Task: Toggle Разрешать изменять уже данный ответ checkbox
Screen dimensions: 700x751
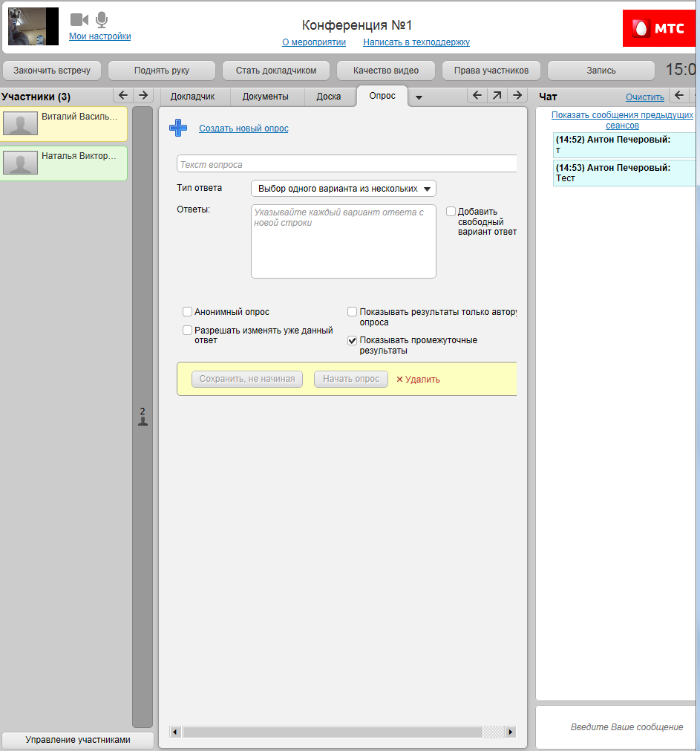Action: point(188,330)
